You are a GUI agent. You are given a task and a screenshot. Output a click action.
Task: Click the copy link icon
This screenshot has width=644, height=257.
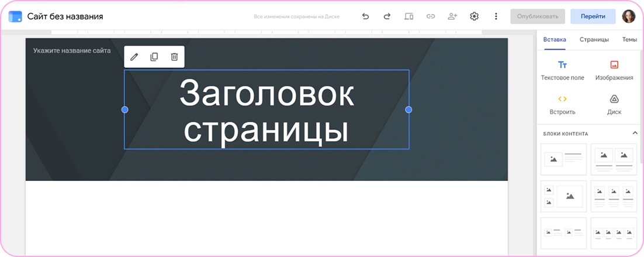(x=431, y=16)
